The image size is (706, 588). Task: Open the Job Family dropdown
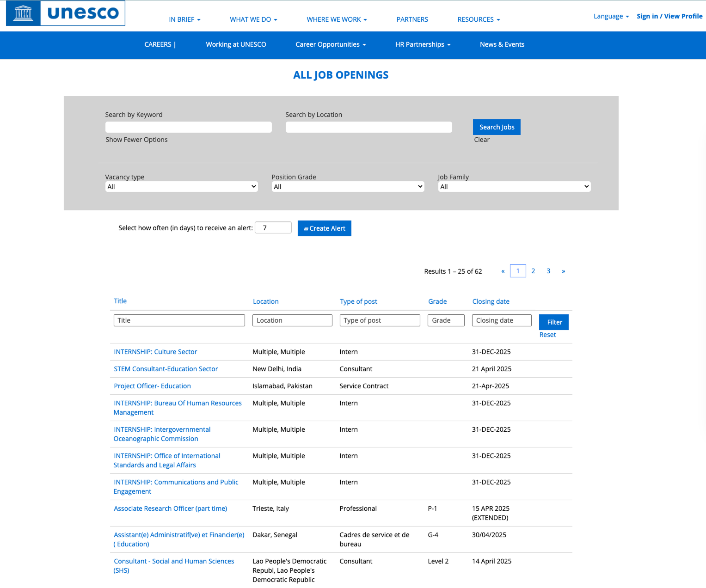coord(514,187)
